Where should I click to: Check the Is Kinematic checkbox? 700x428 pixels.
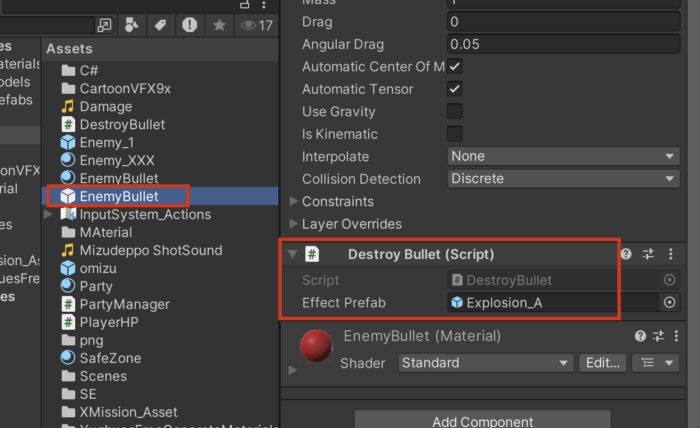[455, 134]
